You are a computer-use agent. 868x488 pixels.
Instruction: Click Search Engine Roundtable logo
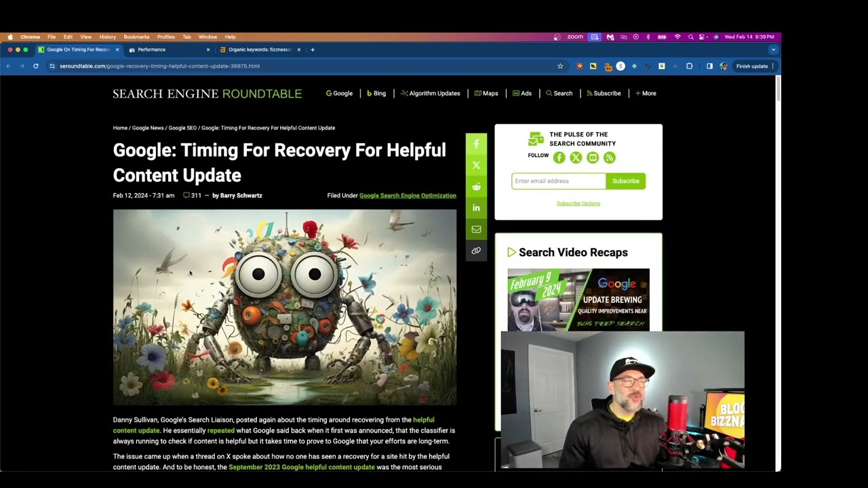pos(207,94)
